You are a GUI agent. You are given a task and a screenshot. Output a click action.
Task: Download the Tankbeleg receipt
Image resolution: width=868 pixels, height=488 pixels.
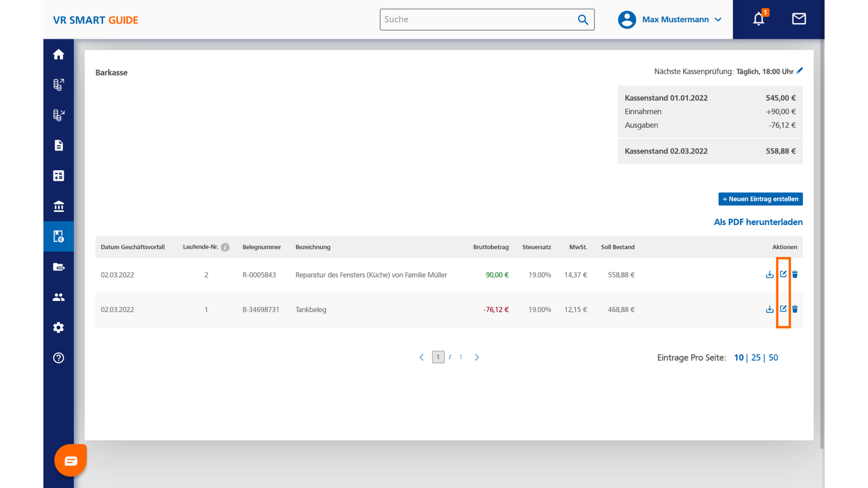tap(769, 309)
